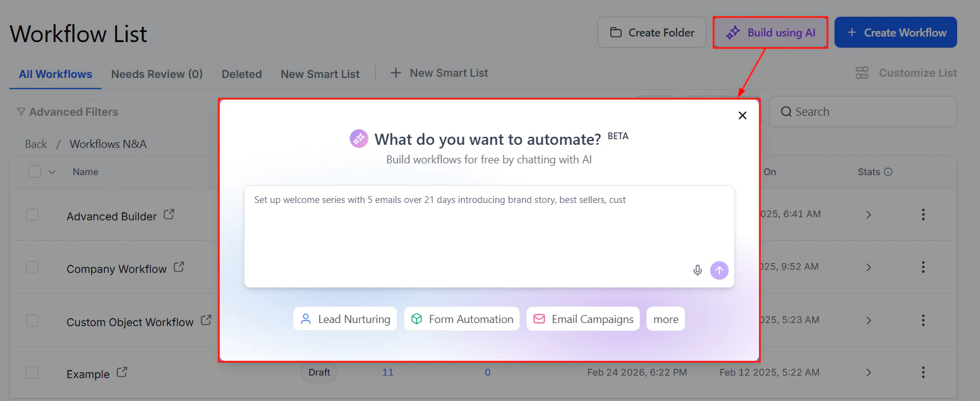This screenshot has height=401, width=980.
Task: Click inside the AI prompt text area
Action: (x=489, y=236)
